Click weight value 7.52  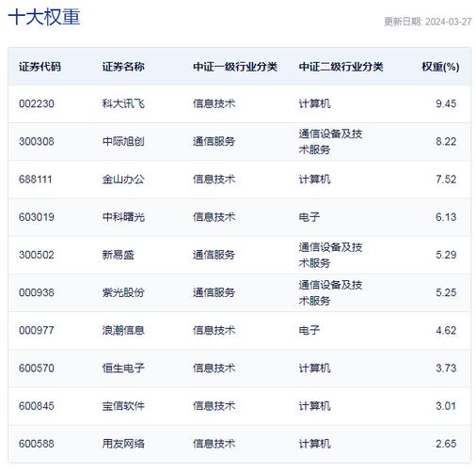point(446,180)
